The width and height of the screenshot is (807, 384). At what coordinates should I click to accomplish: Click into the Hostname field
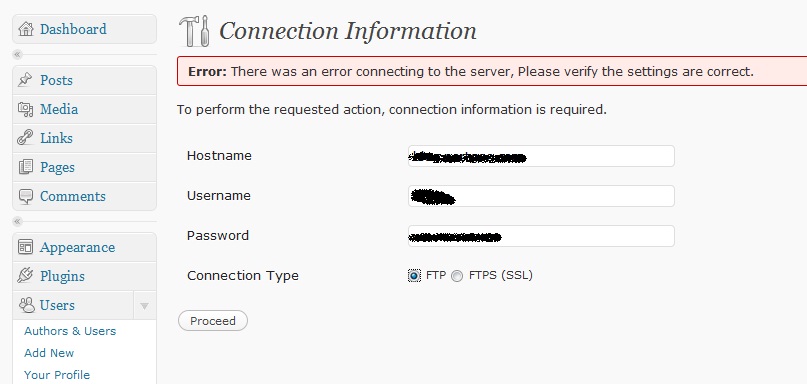(541, 156)
